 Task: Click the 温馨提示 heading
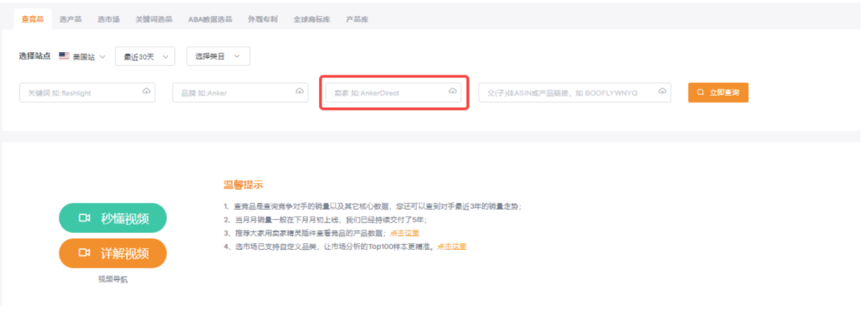tap(243, 185)
